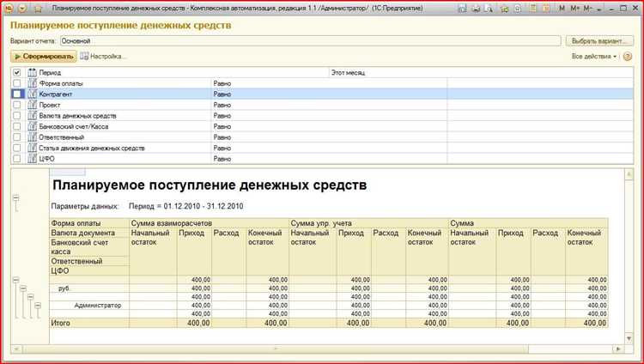Click the Форма оплаты filter row icon
Screen dimensions: 644x364
point(32,83)
